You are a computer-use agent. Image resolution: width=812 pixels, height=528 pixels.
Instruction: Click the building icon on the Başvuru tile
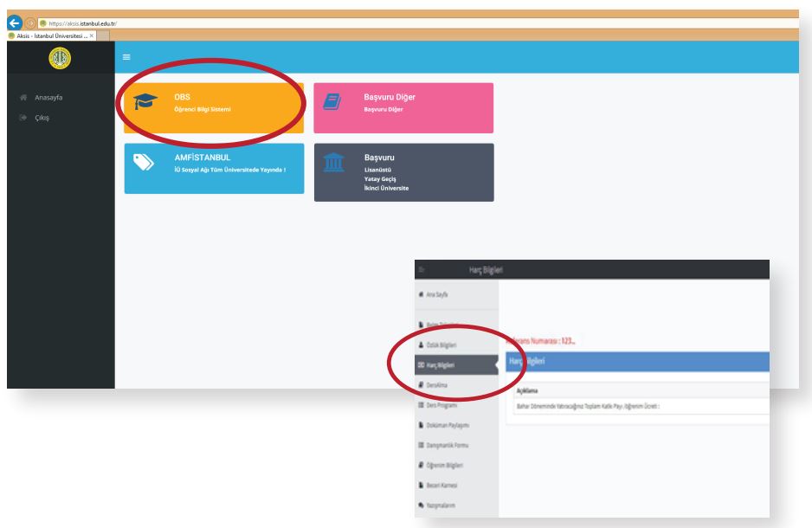pos(333,162)
